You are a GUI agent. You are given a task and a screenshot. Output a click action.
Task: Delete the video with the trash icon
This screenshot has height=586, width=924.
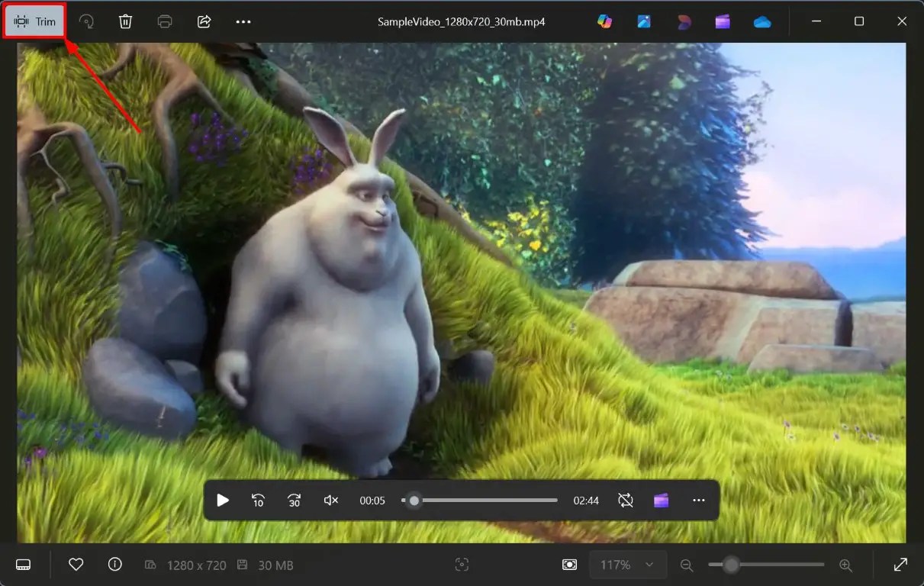pos(126,21)
